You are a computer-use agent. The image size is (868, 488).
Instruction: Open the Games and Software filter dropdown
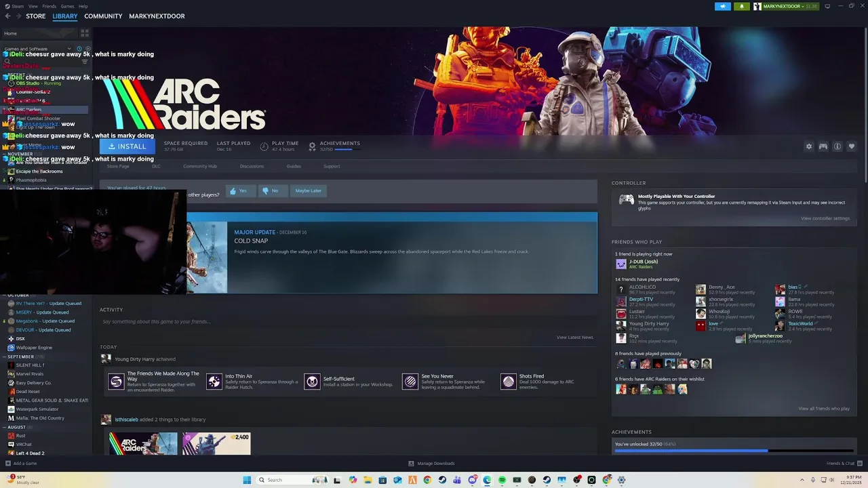37,49
